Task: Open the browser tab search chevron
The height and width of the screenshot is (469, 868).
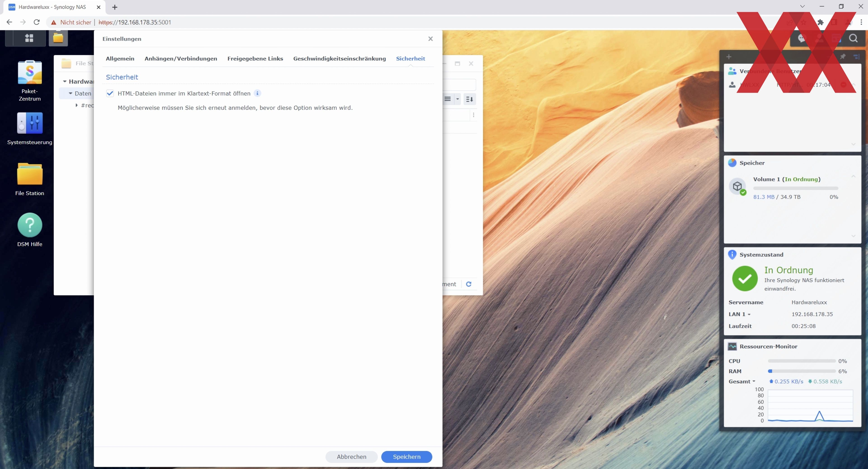Action: click(802, 6)
